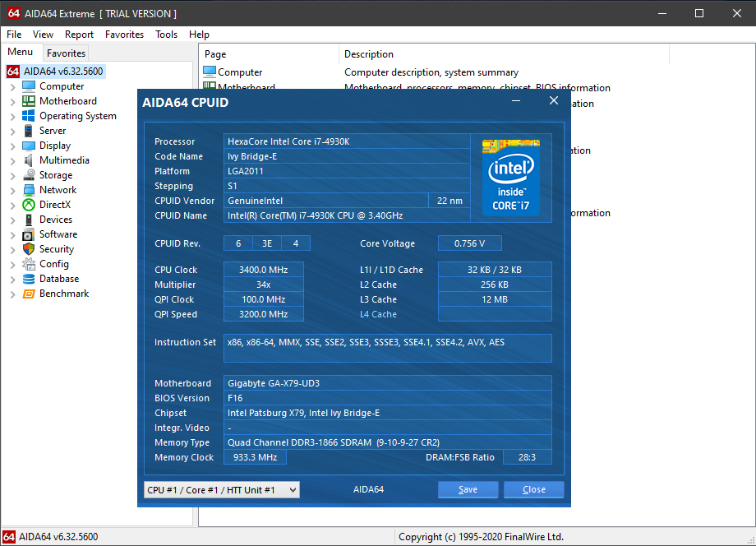Screen dimensions: 756x546
Task: Expand the Storage tree node
Action: (13, 176)
